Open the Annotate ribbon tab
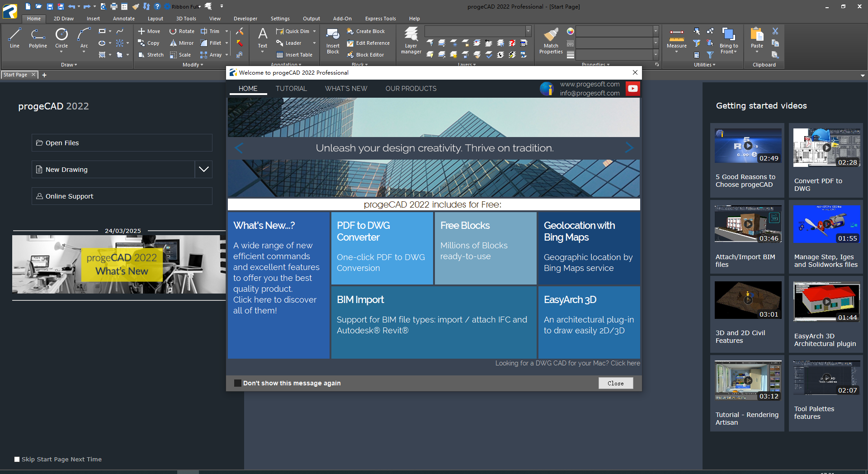The image size is (868, 474). pos(124,19)
